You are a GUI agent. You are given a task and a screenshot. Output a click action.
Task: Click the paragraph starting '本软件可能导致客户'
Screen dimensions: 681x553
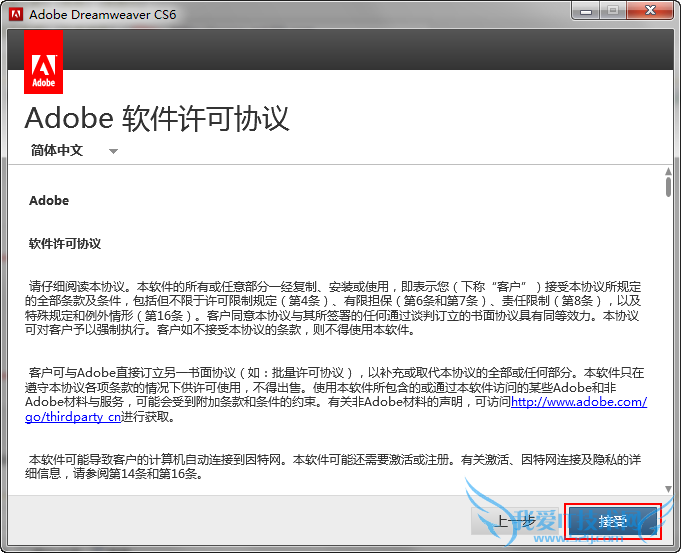(333, 466)
